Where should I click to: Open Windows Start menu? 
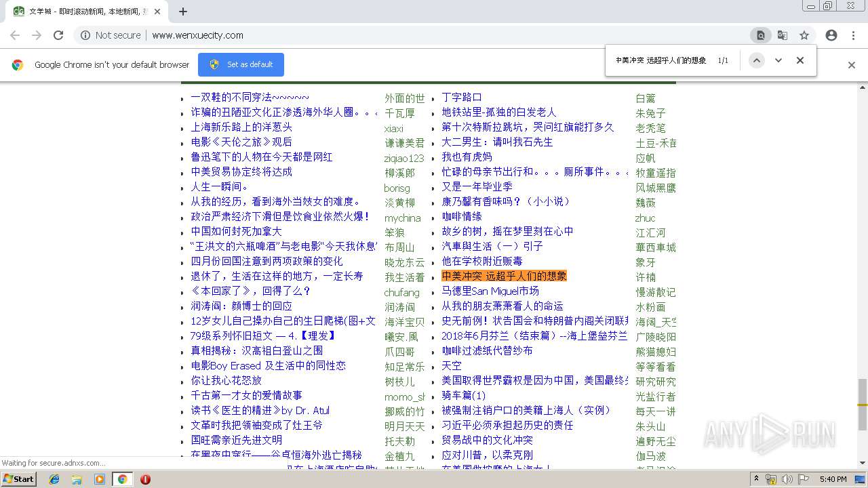click(18, 479)
